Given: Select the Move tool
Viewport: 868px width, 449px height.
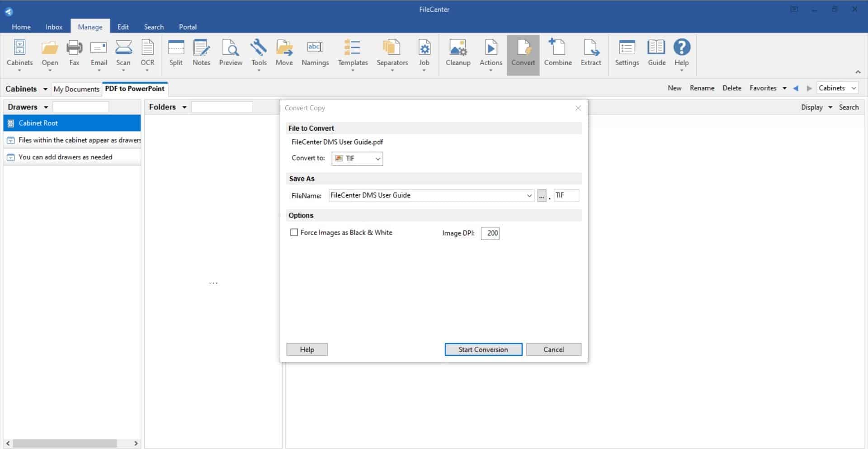Looking at the screenshot, I should (x=284, y=54).
